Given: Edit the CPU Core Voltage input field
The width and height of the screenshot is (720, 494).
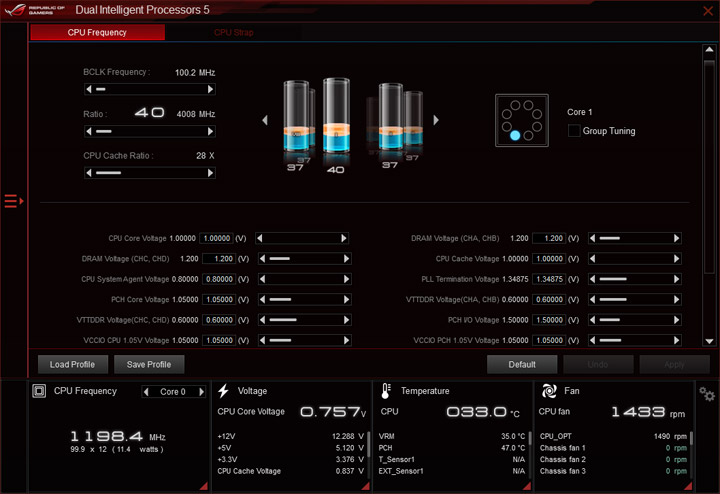Looking at the screenshot, I should pyautogui.click(x=217, y=238).
